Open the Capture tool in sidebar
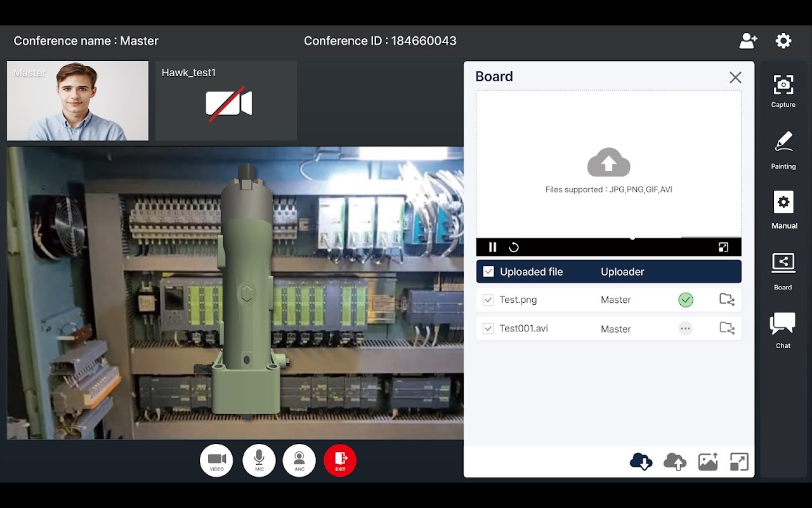 point(783,90)
